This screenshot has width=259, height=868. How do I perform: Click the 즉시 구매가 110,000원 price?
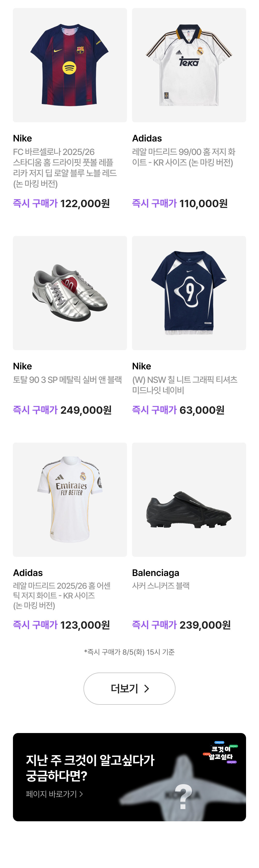[x=180, y=204]
